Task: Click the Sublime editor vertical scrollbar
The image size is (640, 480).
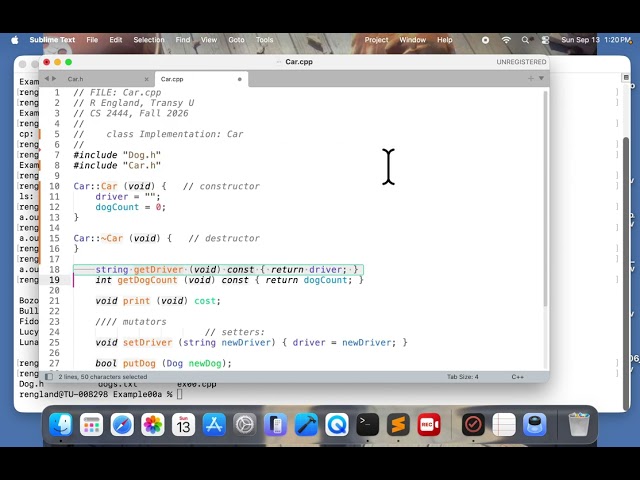Action: (x=546, y=198)
